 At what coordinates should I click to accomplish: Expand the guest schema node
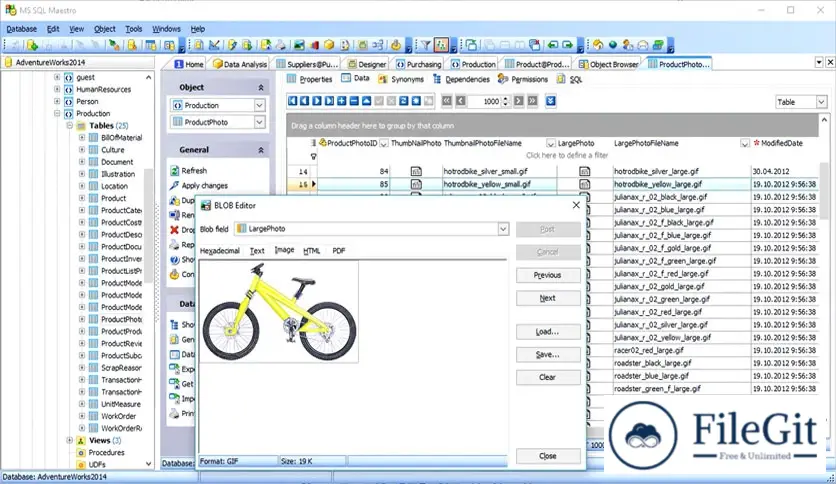[57, 77]
